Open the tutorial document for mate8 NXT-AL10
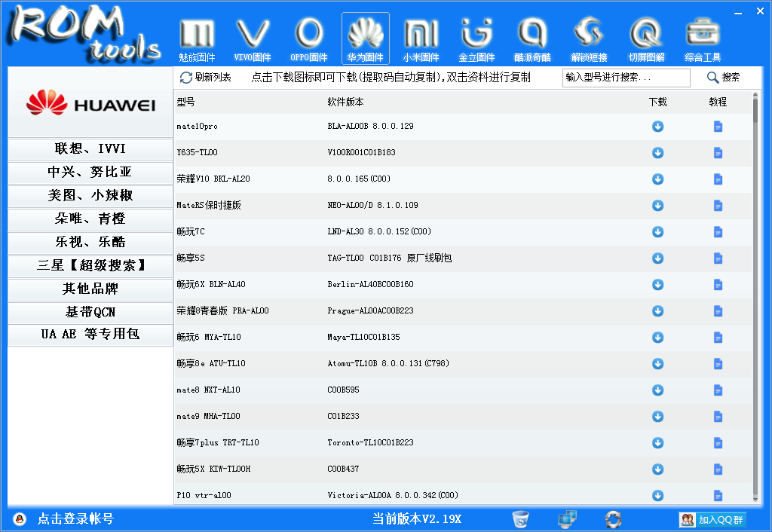 [718, 390]
